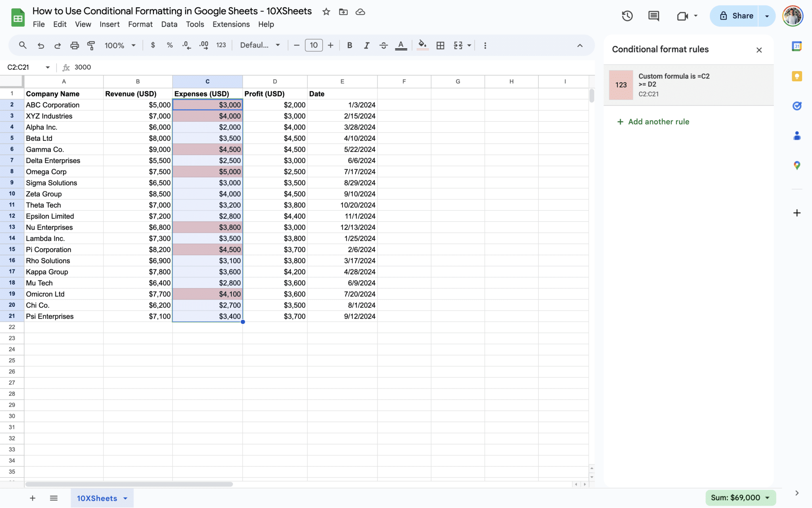Toggle bold formatting
This screenshot has width=812, height=508.
pyautogui.click(x=350, y=45)
